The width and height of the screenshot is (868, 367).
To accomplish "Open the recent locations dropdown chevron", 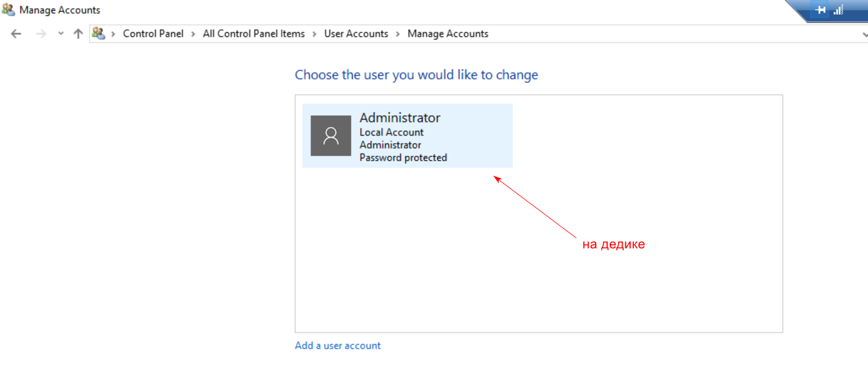I will (x=61, y=34).
